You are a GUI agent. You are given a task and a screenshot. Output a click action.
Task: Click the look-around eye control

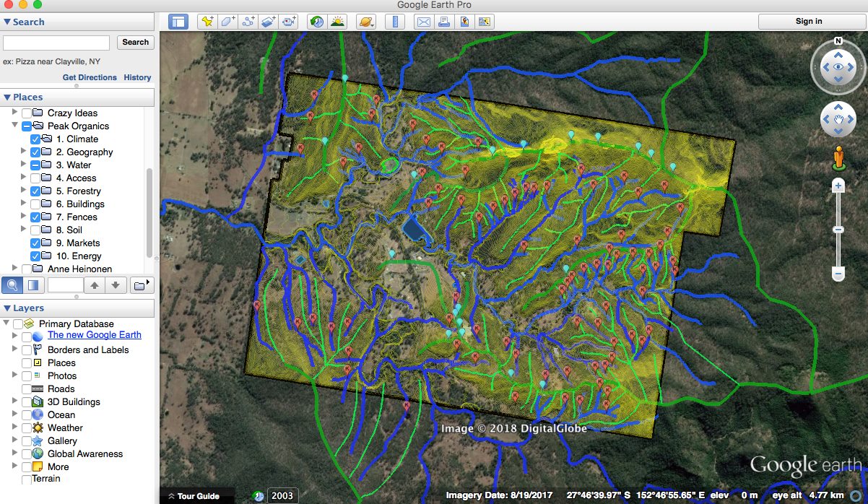click(x=838, y=67)
